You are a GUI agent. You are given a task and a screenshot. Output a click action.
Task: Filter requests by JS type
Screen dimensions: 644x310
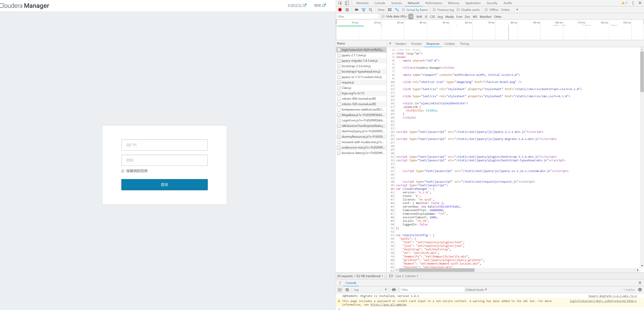[426, 17]
